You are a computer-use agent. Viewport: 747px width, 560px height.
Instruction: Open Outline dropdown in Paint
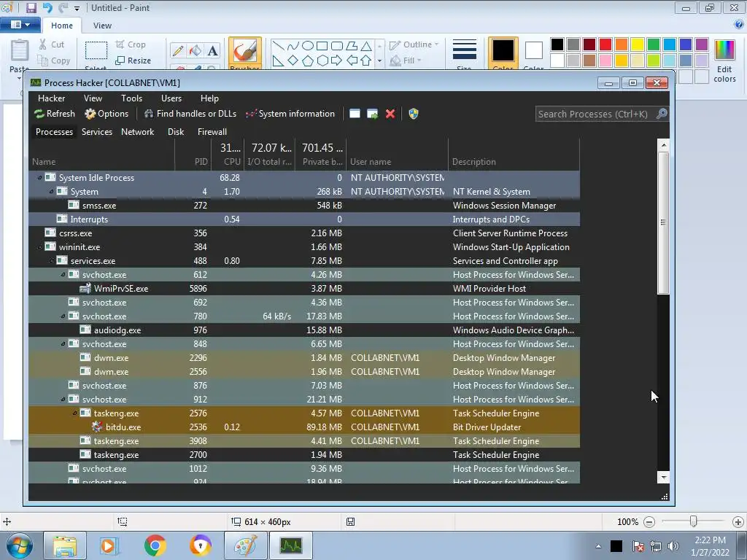pyautogui.click(x=414, y=44)
